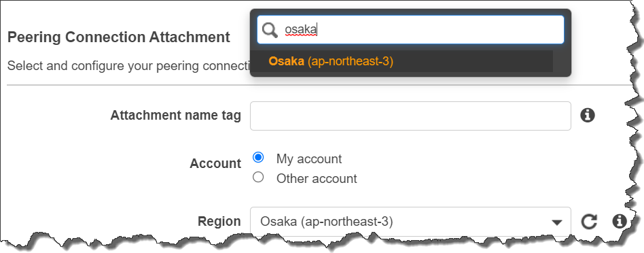The width and height of the screenshot is (644, 253).
Task: Open info icon next to Region refresh
Action: (x=620, y=221)
